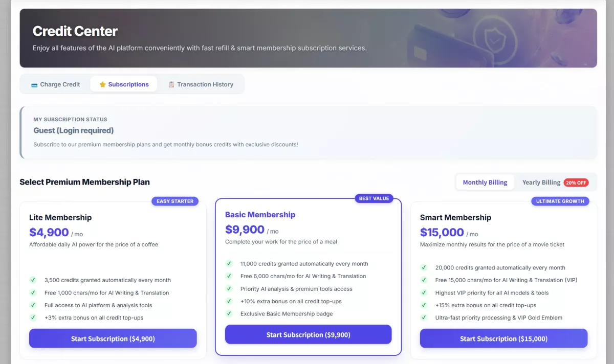Click the checkmark next to Exclusive Basic Membership badge
614x364 pixels.
pyautogui.click(x=229, y=314)
